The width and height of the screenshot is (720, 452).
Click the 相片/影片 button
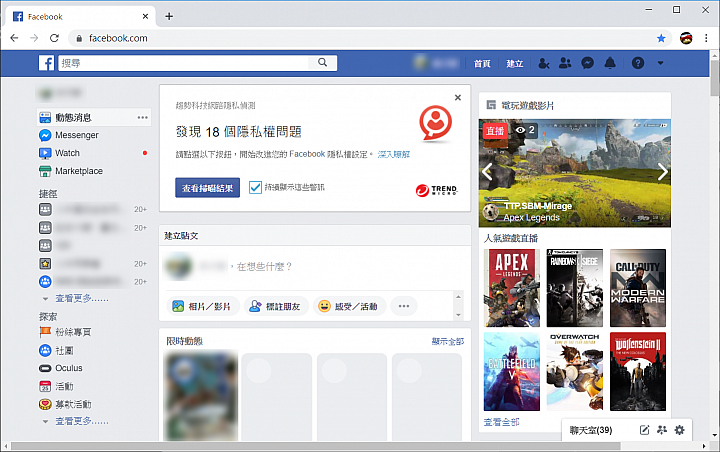(x=201, y=306)
